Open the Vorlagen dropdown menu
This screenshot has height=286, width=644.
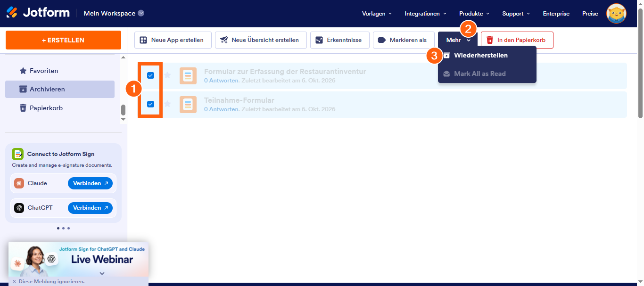(x=377, y=14)
